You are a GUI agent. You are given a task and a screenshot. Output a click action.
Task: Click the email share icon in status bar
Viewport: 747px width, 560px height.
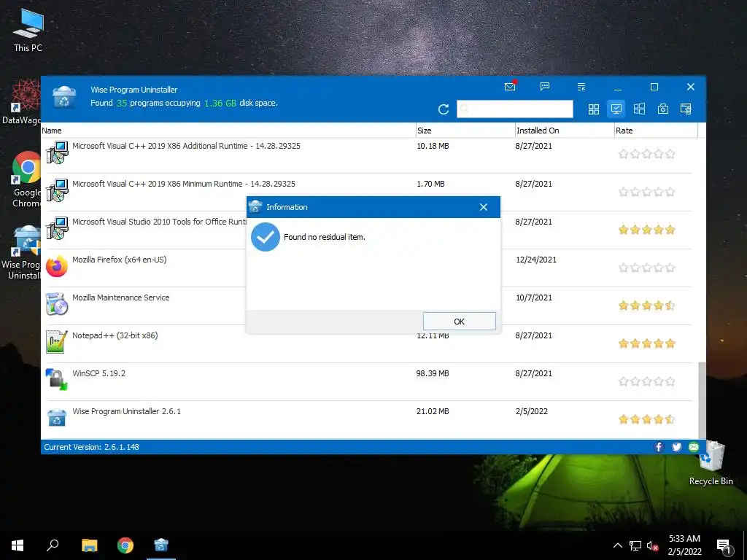click(694, 447)
